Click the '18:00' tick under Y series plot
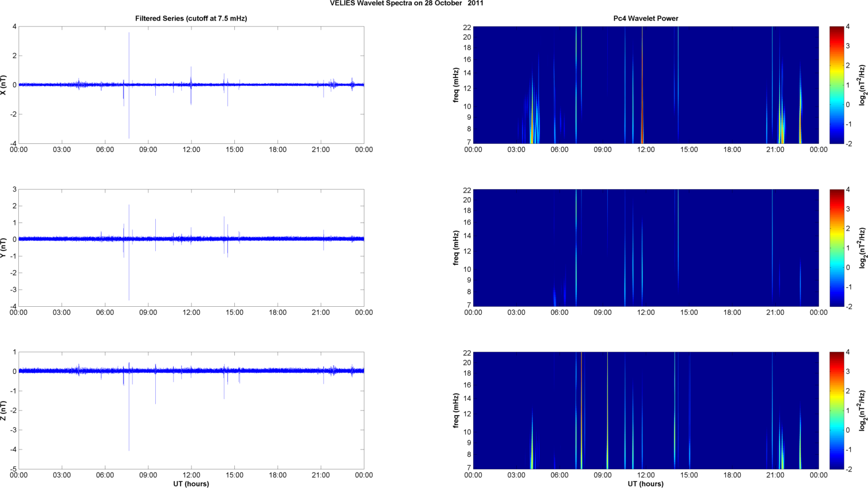Viewport: 868px width, 488px height. (x=277, y=313)
